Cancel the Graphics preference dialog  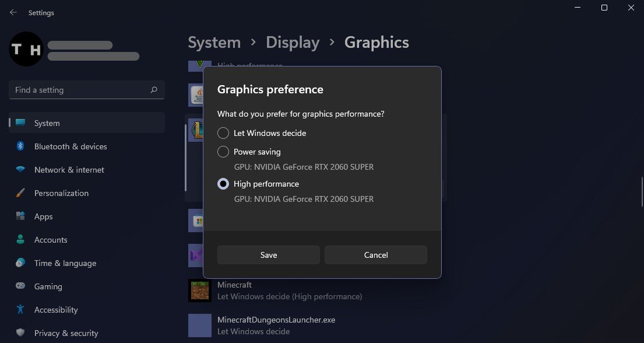pyautogui.click(x=376, y=255)
